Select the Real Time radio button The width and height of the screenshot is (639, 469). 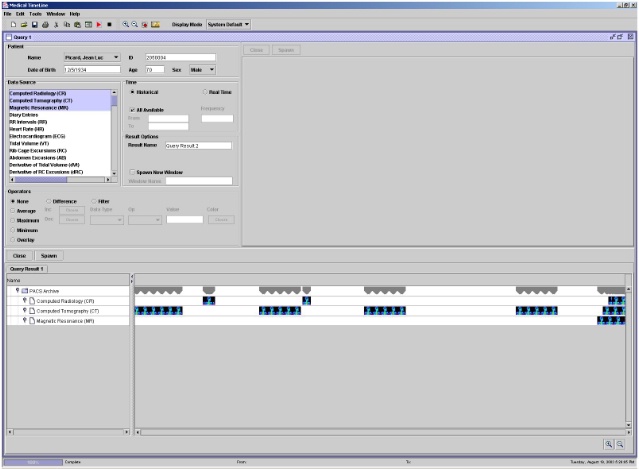tap(204, 92)
